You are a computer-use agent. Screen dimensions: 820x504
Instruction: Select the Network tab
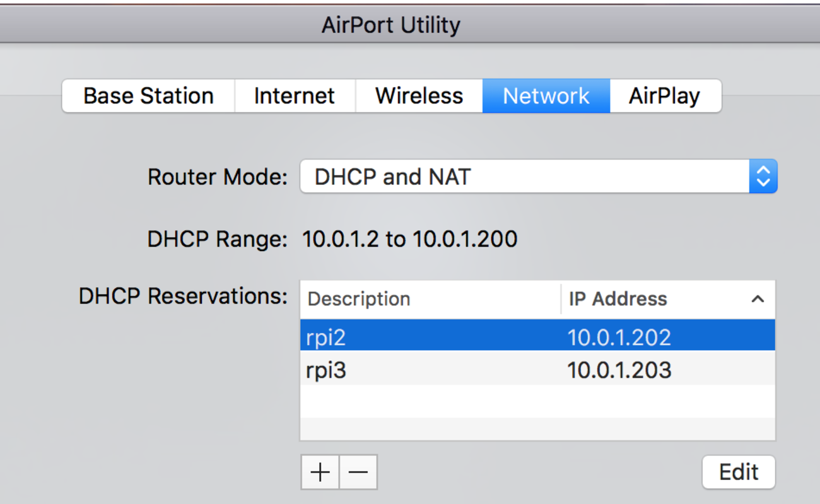[546, 96]
